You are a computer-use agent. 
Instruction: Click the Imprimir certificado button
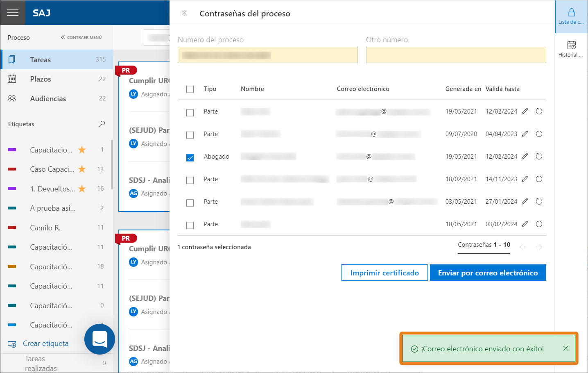tap(384, 273)
